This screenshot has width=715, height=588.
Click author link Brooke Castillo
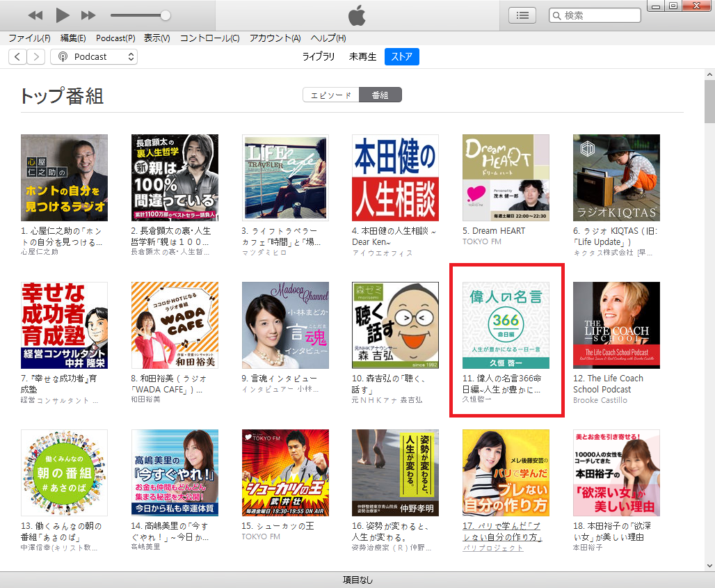pos(600,400)
